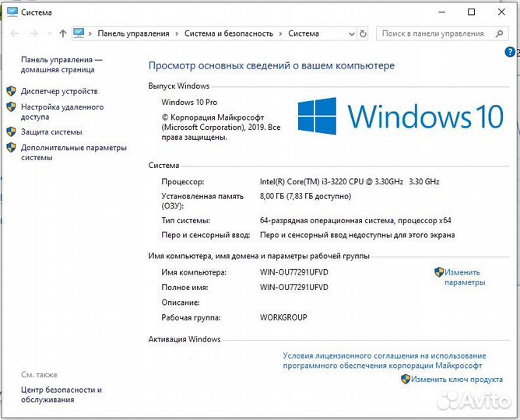The image size is (520, 420).
Task: Open license terms link Условия лицензионного соглашения
Action: (385, 360)
